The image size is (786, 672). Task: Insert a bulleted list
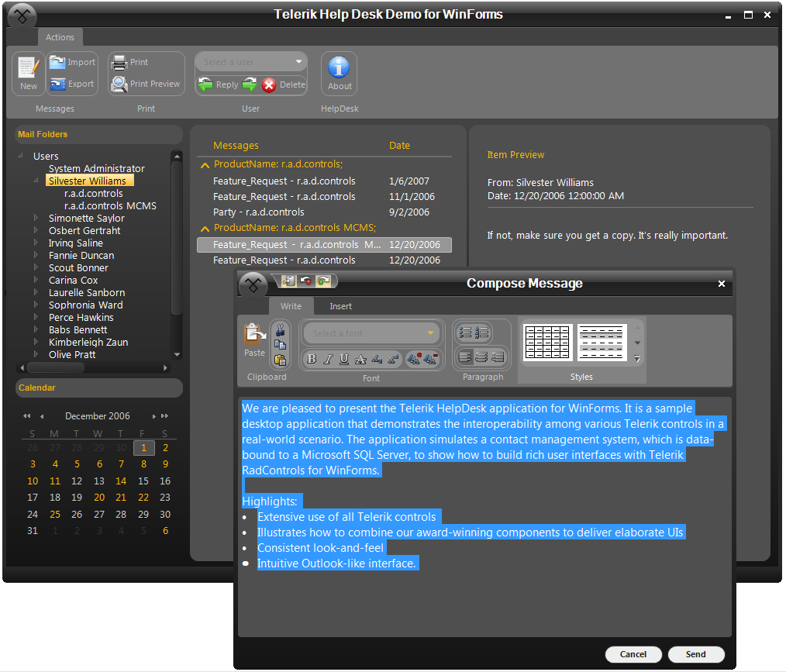(x=465, y=333)
